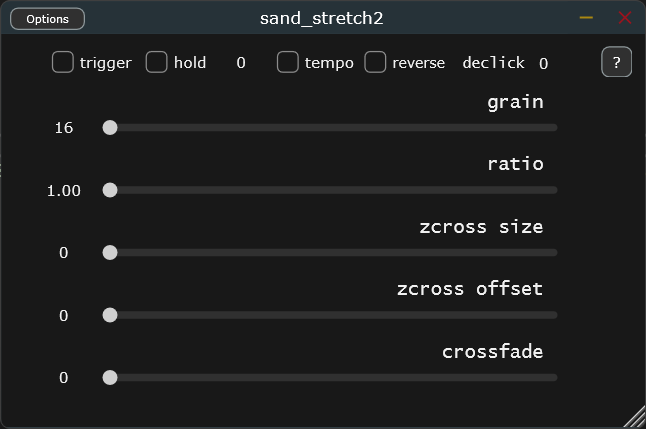Enable the trigger checkbox

(63, 62)
